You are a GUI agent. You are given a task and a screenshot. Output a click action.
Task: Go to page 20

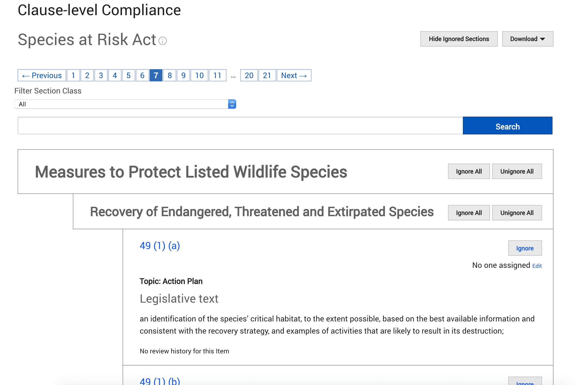249,76
